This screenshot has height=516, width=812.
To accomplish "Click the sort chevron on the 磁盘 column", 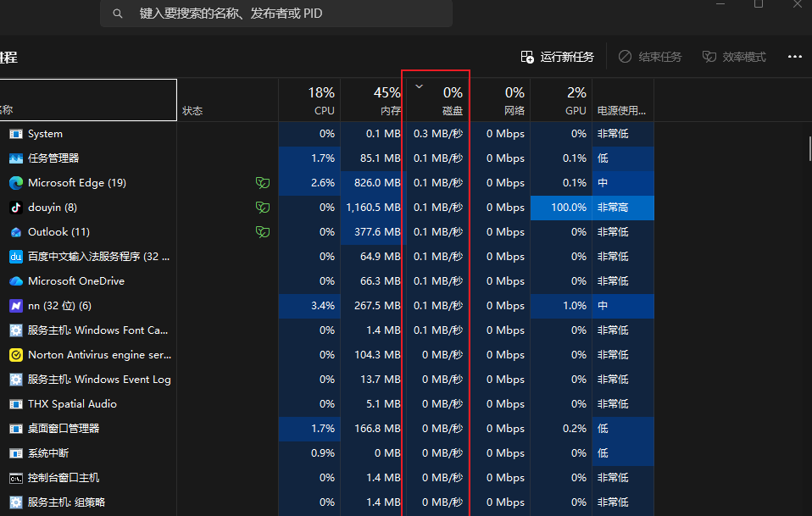I will coord(418,86).
